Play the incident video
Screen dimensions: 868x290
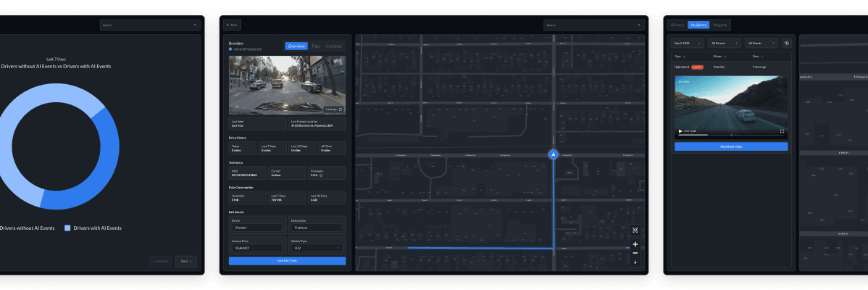[680, 131]
